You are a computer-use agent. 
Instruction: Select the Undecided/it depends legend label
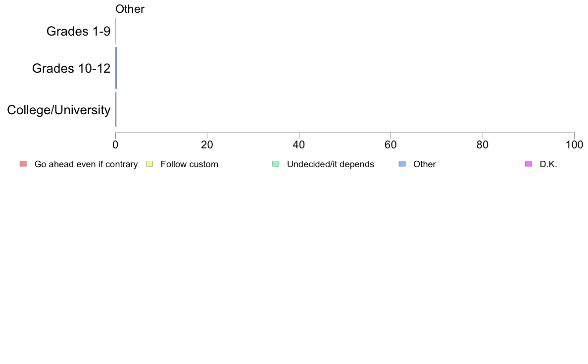click(330, 164)
